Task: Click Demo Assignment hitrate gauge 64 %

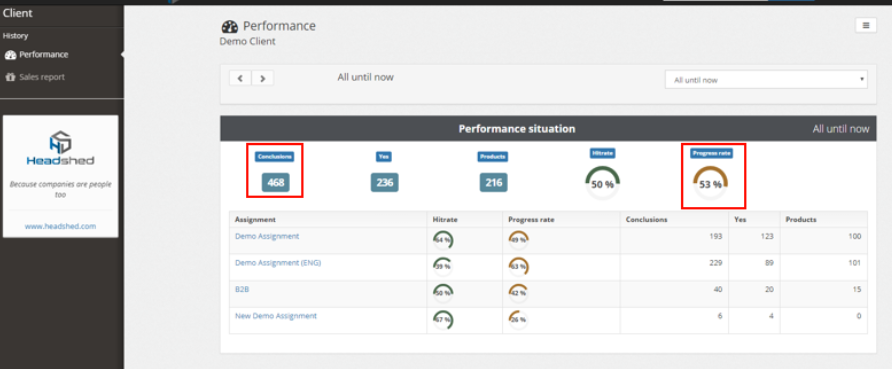Action: coord(443,240)
